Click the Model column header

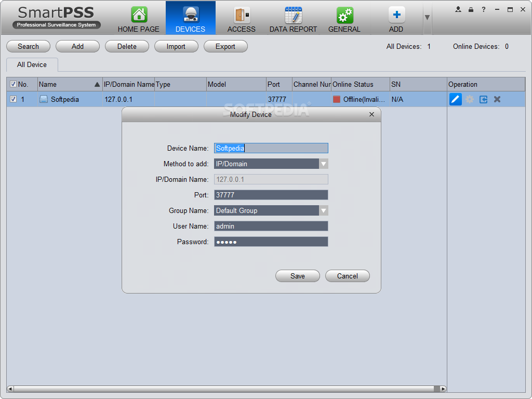click(x=236, y=84)
